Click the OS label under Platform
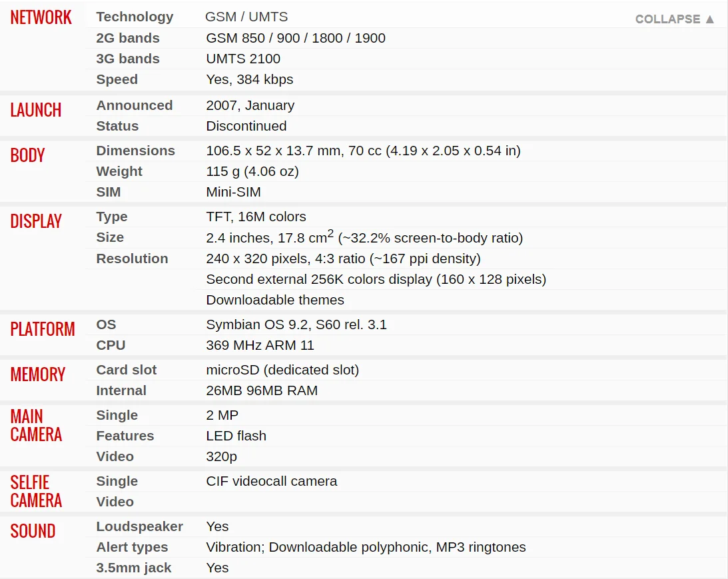This screenshot has height=579, width=728. click(x=106, y=324)
